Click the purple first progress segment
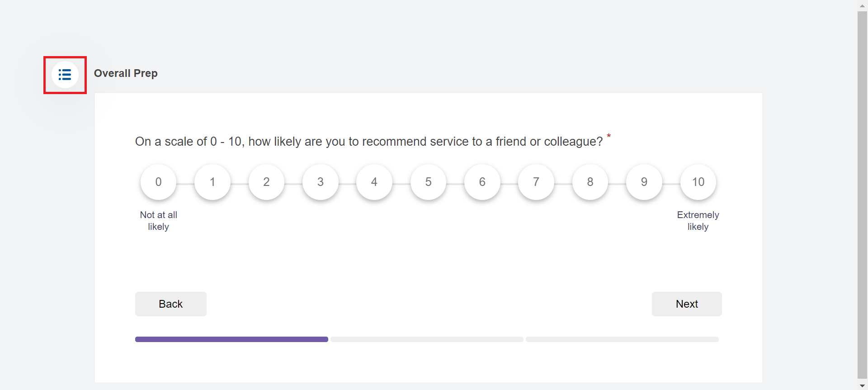The image size is (868, 390). [x=231, y=339]
